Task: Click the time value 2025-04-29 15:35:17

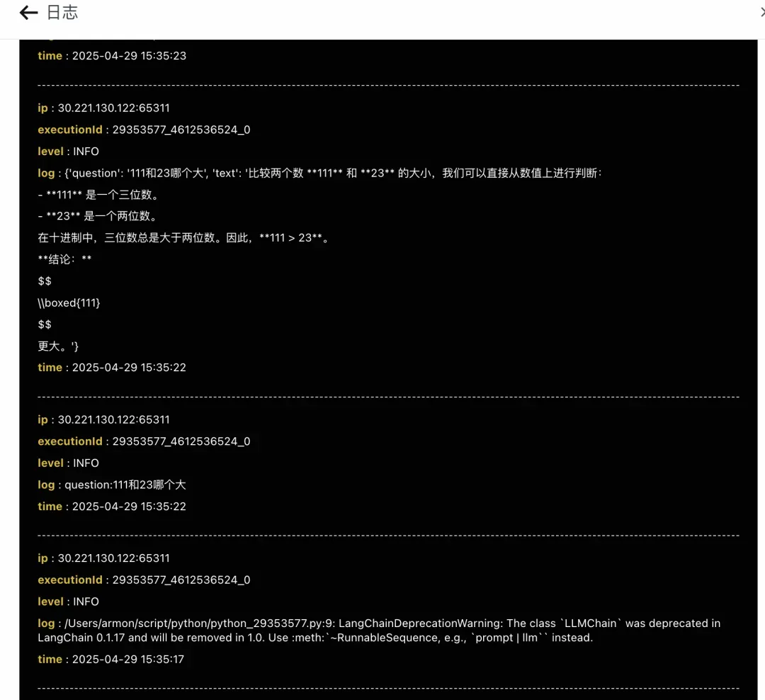Action: [x=128, y=659]
